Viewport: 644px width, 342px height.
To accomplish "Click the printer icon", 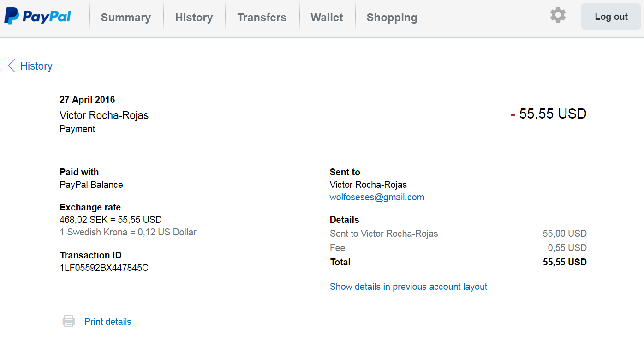I will [69, 321].
